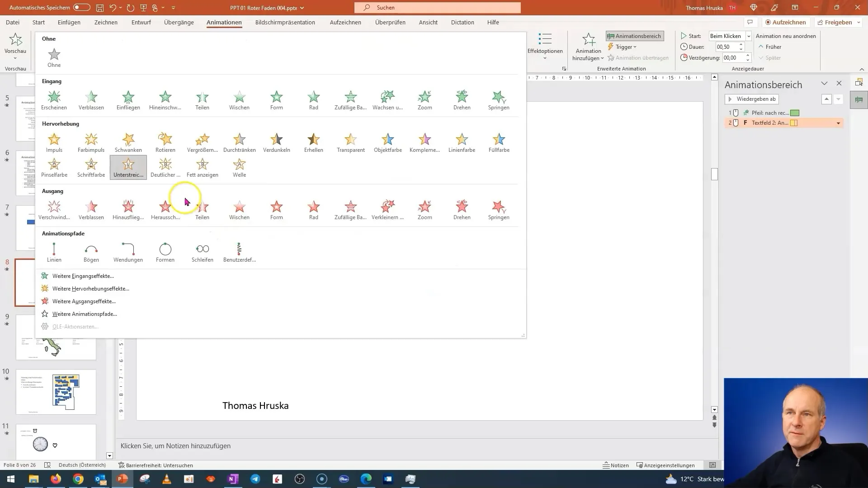868x488 pixels.
Task: Select the Schwanken emphasis animation
Action: 128,142
